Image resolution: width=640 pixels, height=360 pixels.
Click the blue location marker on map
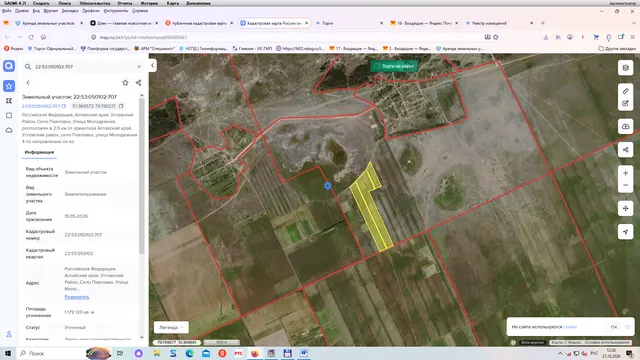pos(327,186)
